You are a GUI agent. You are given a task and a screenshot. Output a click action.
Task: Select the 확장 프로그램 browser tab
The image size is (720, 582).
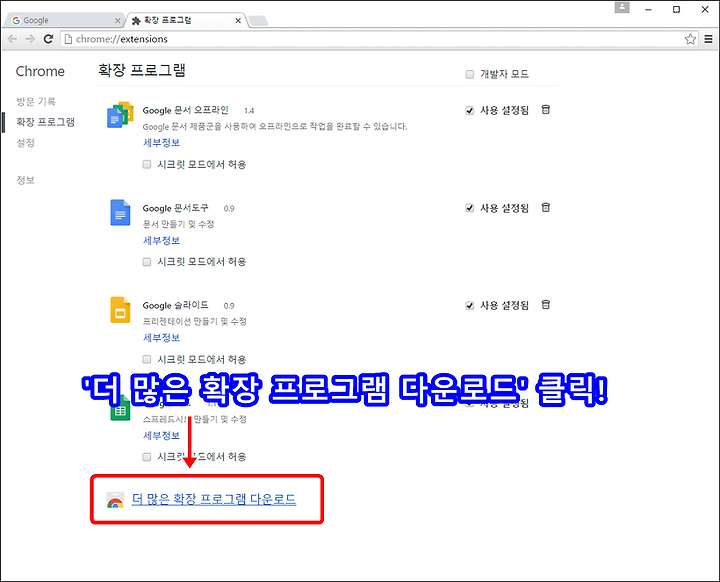[186, 20]
